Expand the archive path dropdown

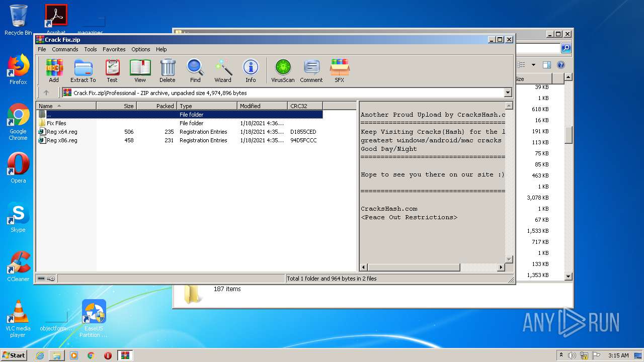coord(508,93)
